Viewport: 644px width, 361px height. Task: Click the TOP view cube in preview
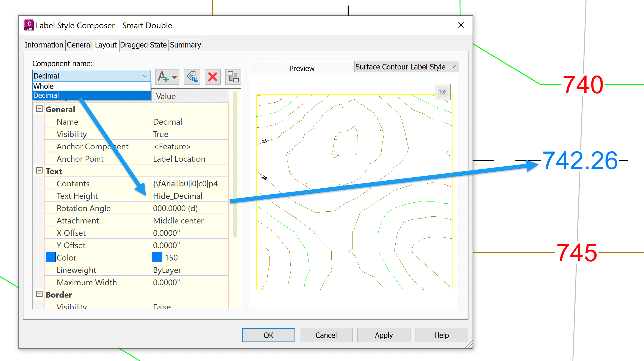[x=442, y=92]
